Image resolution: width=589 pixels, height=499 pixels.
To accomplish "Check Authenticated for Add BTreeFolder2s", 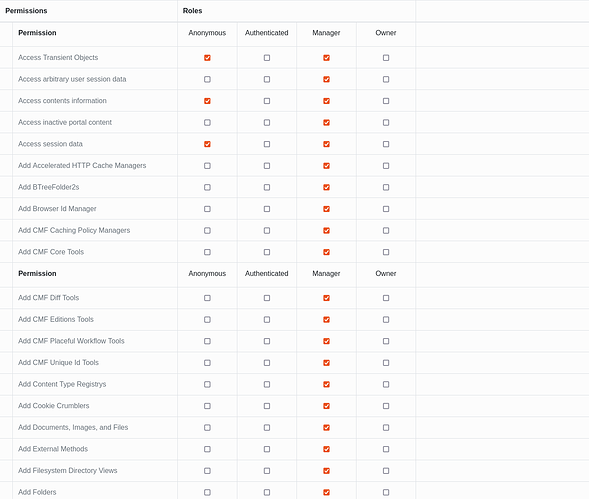I will point(267,187).
